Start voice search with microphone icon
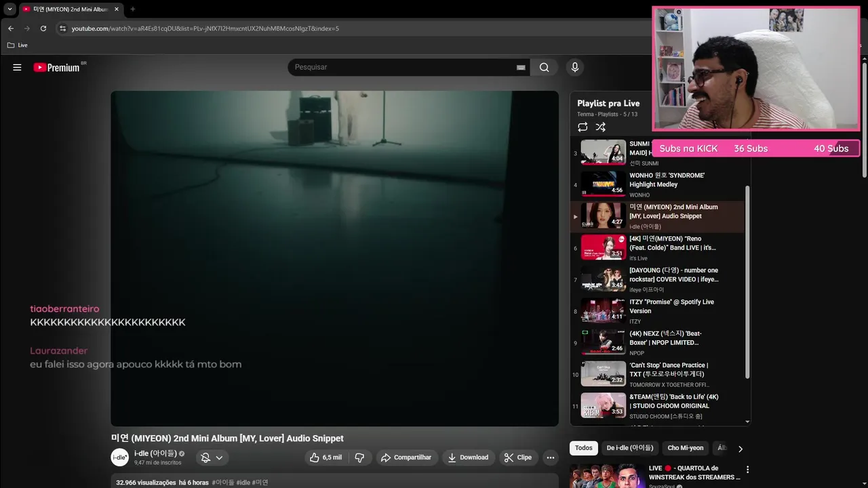 click(x=574, y=67)
